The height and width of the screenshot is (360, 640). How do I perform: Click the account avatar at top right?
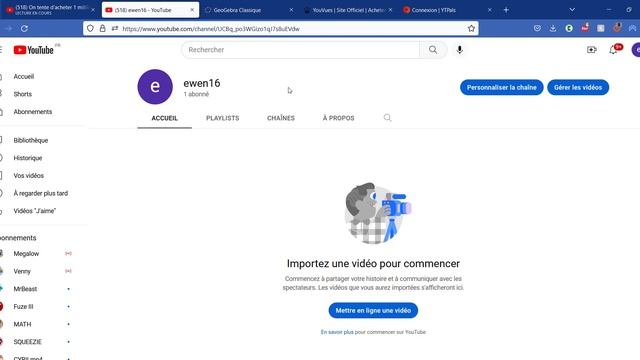(636, 50)
